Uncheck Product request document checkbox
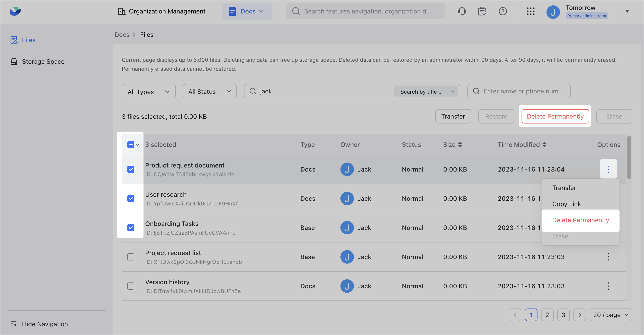This screenshot has height=335, width=644. click(x=131, y=169)
